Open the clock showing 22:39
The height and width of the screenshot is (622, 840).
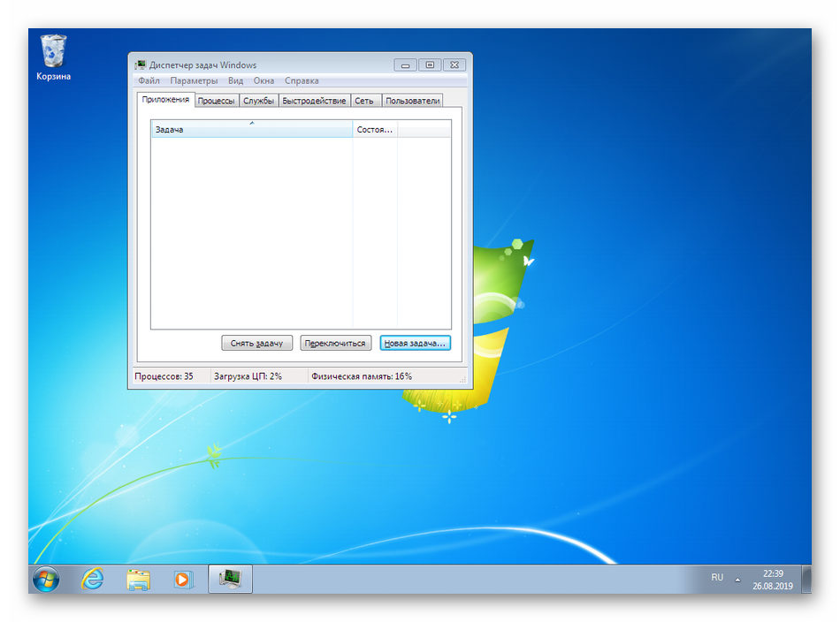click(773, 580)
